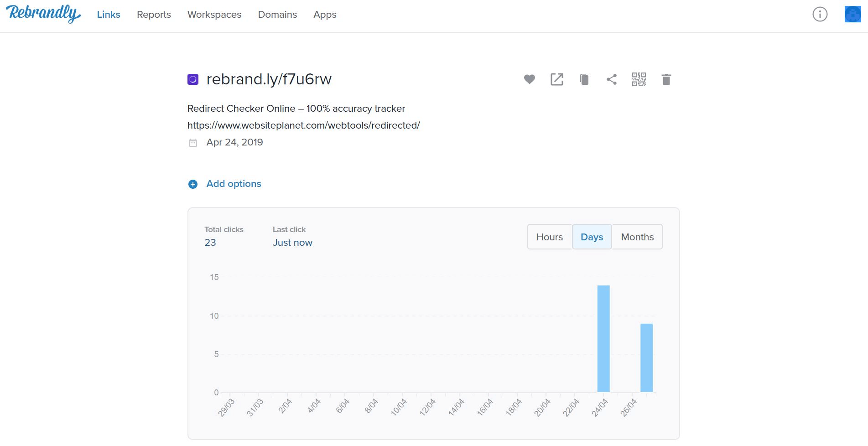868x446 pixels.
Task: Click Add options link
Action: click(x=234, y=184)
